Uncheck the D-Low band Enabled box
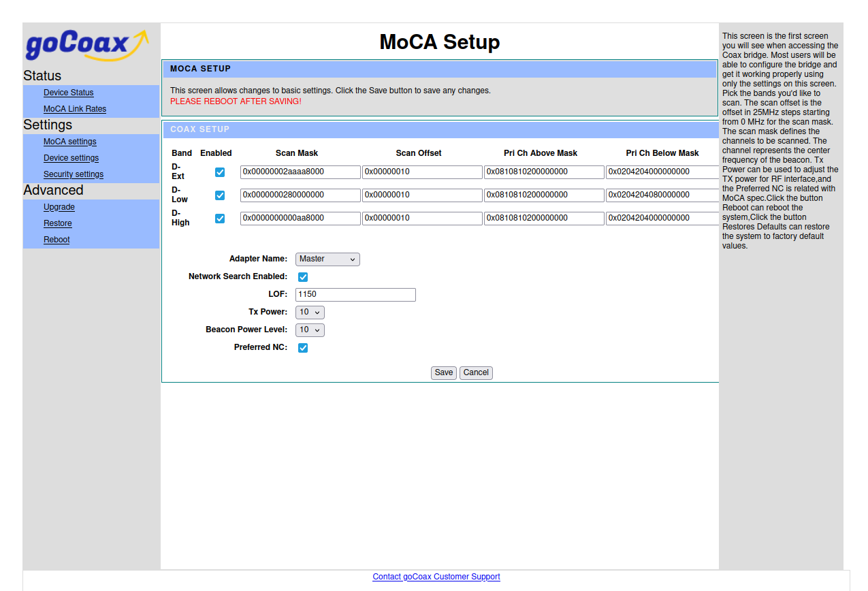The image size is (868, 591). (220, 195)
